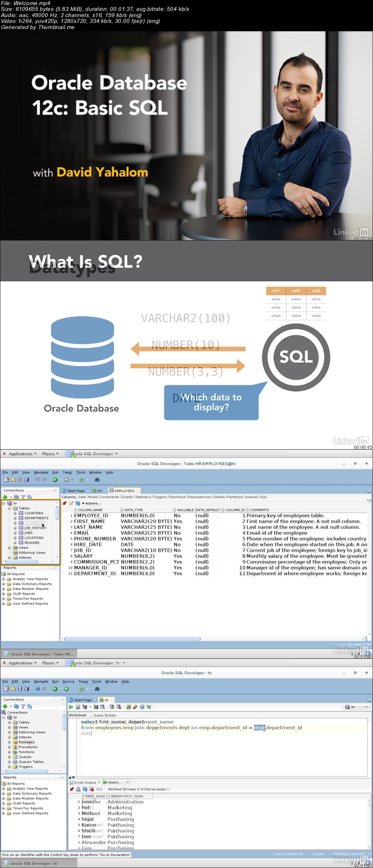Click New icon in Table HR.EMPLOYEES window toolbar
The width and height of the screenshot is (373, 868).
[x=6, y=480]
